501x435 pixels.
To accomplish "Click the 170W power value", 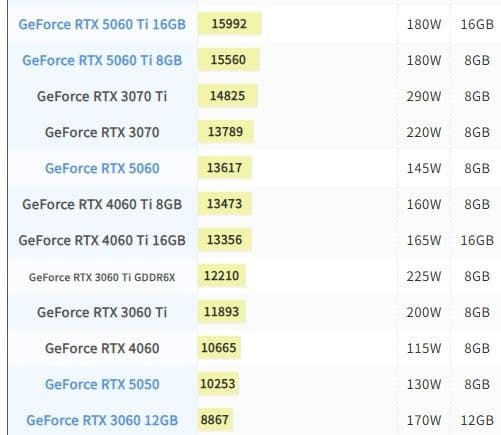I will 424,420.
